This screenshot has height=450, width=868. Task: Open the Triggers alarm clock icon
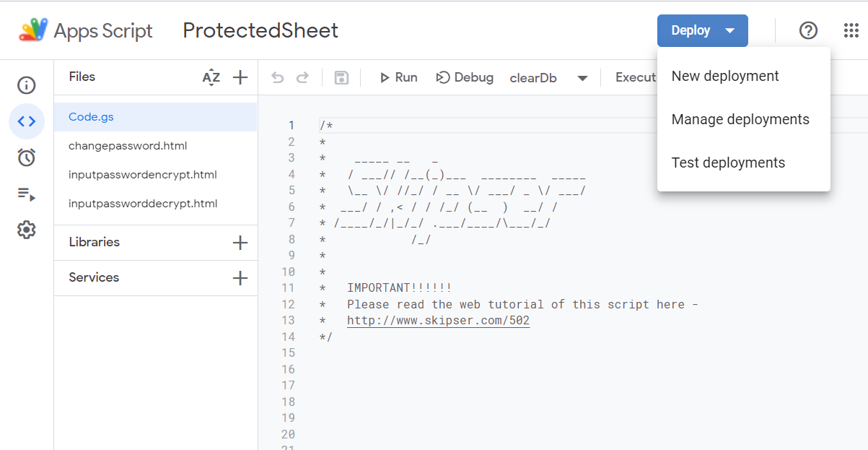[x=27, y=157]
